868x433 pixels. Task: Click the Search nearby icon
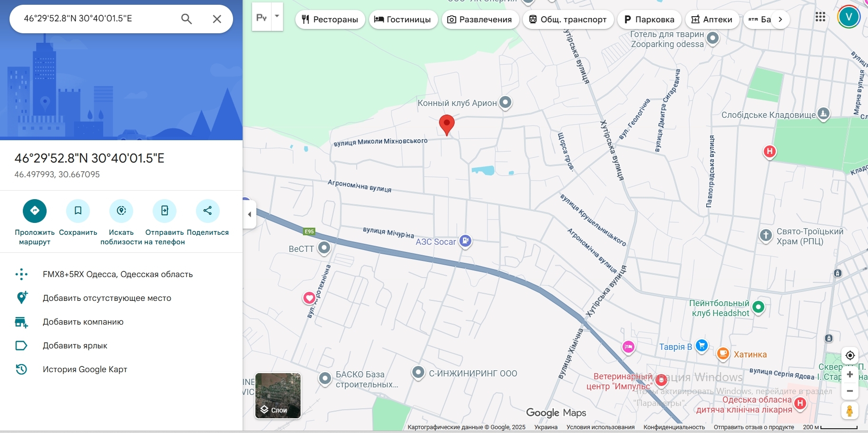click(121, 211)
